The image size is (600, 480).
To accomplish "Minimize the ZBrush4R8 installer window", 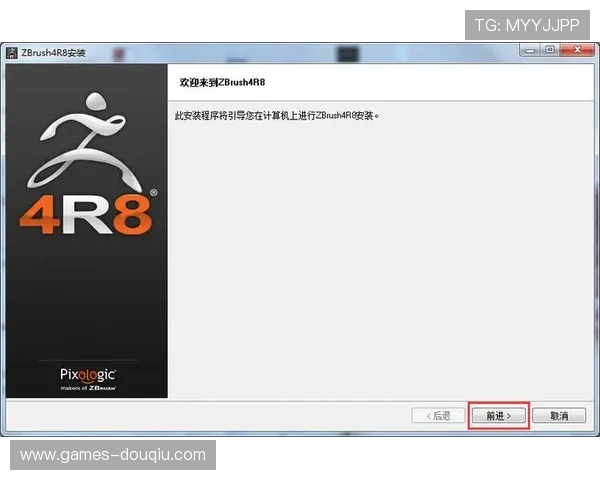I will pyautogui.click(x=529, y=50).
